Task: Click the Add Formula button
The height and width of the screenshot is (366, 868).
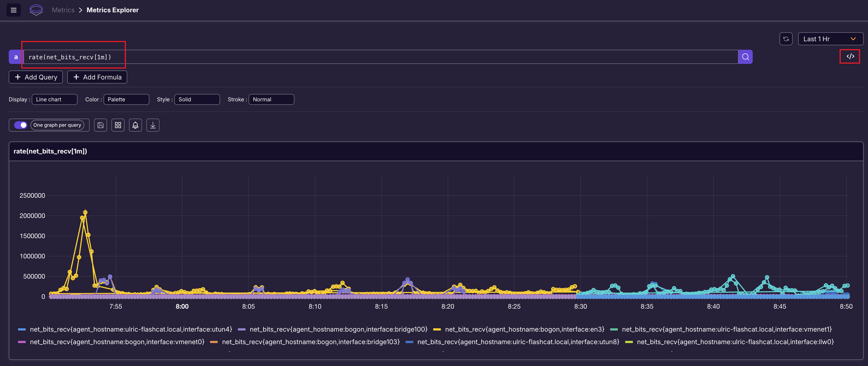Action: pos(97,77)
